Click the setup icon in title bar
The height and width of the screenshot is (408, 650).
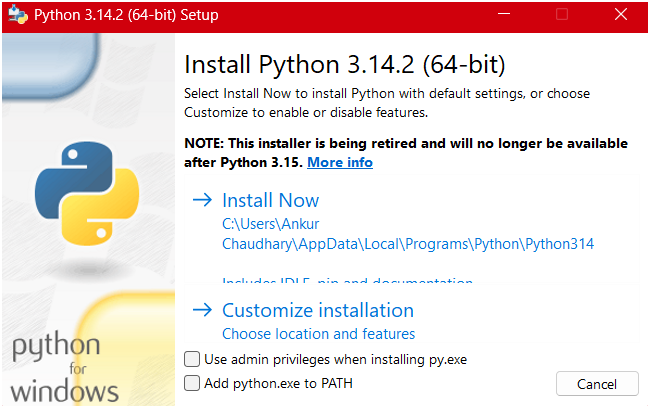tap(18, 15)
